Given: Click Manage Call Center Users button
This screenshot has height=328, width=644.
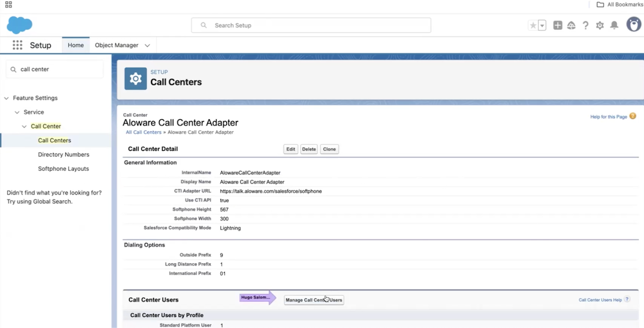Looking at the screenshot, I should [314, 300].
